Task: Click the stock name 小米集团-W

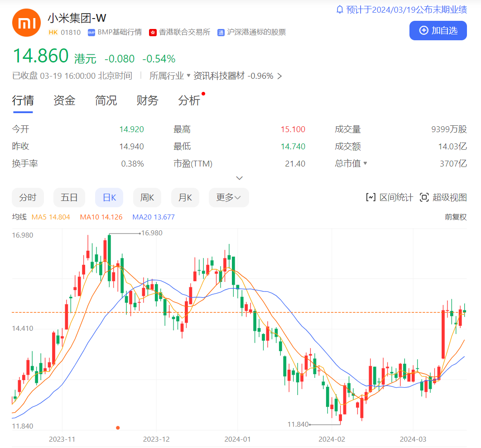Action: point(77,18)
